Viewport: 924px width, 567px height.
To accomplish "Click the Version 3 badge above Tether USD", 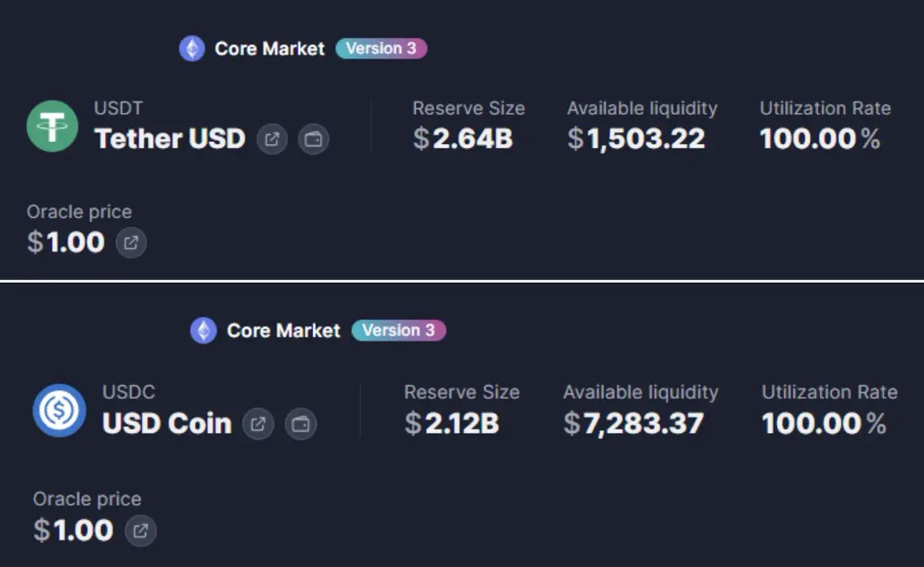I will pos(381,49).
